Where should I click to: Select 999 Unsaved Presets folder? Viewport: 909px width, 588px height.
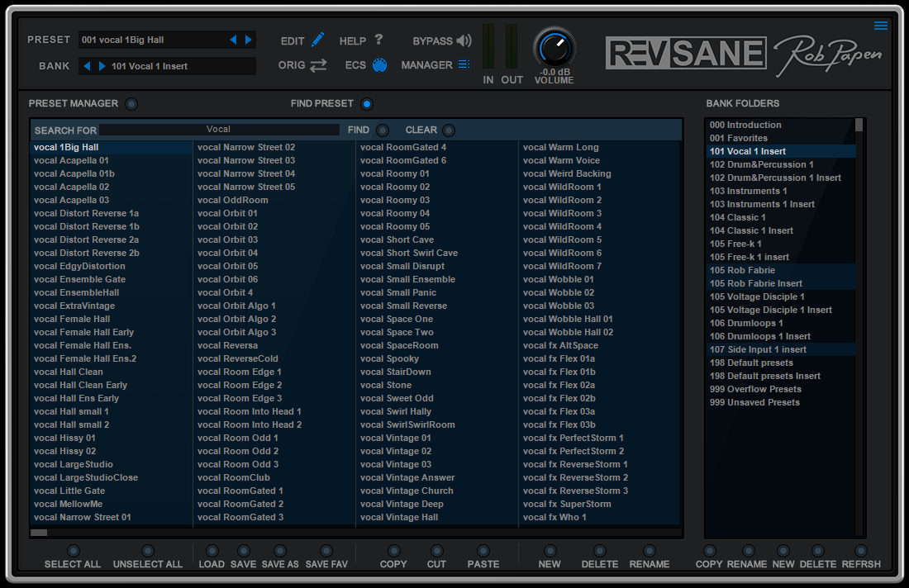tap(780, 403)
